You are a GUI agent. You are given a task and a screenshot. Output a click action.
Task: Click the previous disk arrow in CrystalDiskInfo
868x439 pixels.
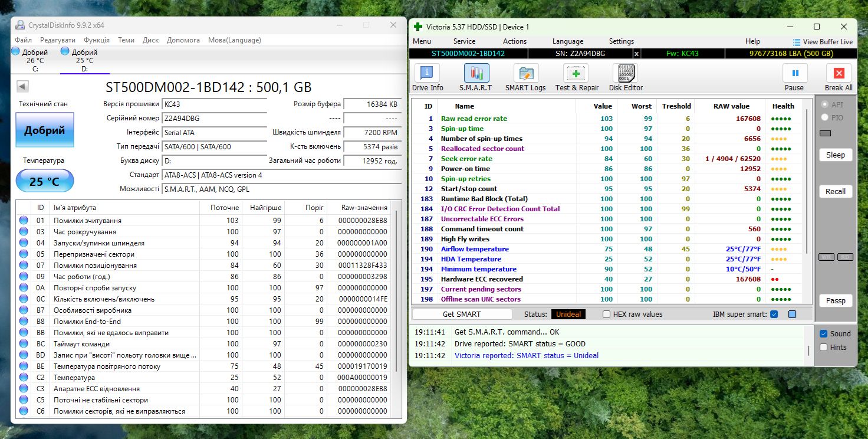pos(23,86)
